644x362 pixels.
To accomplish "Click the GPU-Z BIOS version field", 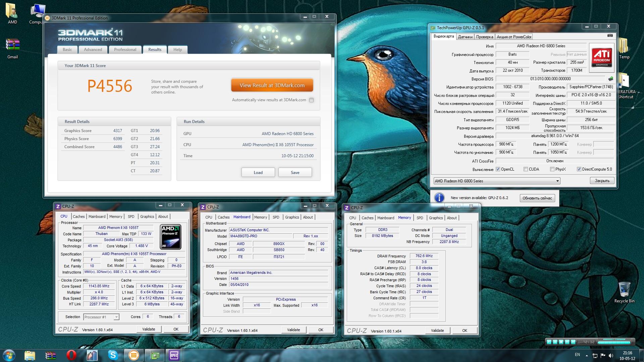I will tap(550, 79).
